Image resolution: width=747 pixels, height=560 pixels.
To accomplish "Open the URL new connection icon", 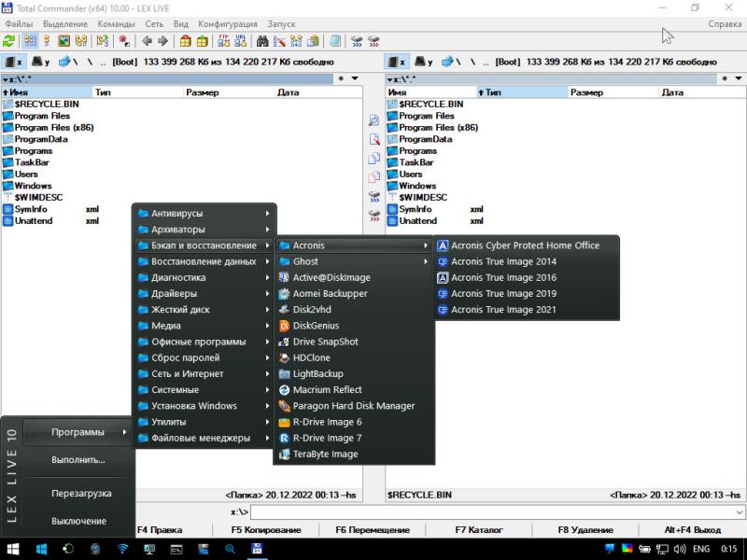I will pyautogui.click(x=241, y=41).
